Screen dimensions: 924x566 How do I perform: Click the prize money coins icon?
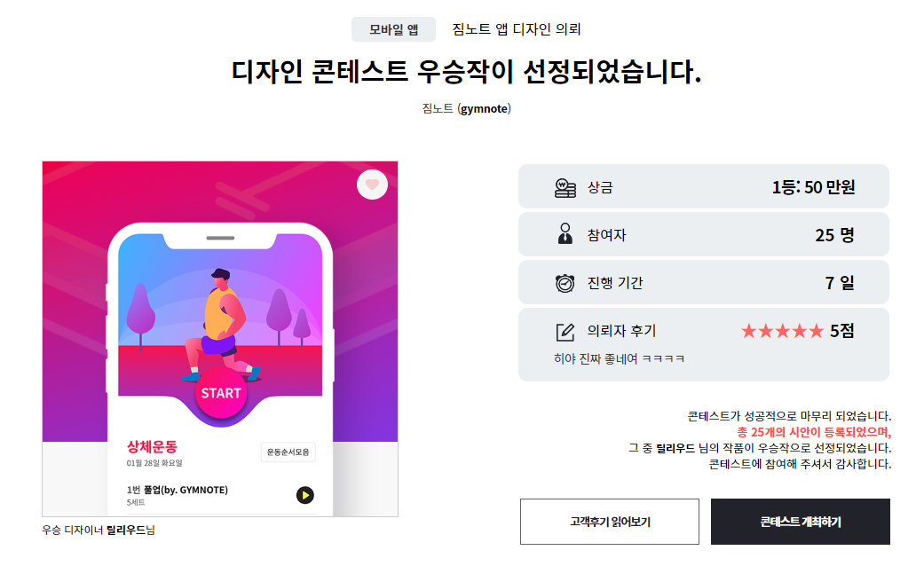(565, 187)
